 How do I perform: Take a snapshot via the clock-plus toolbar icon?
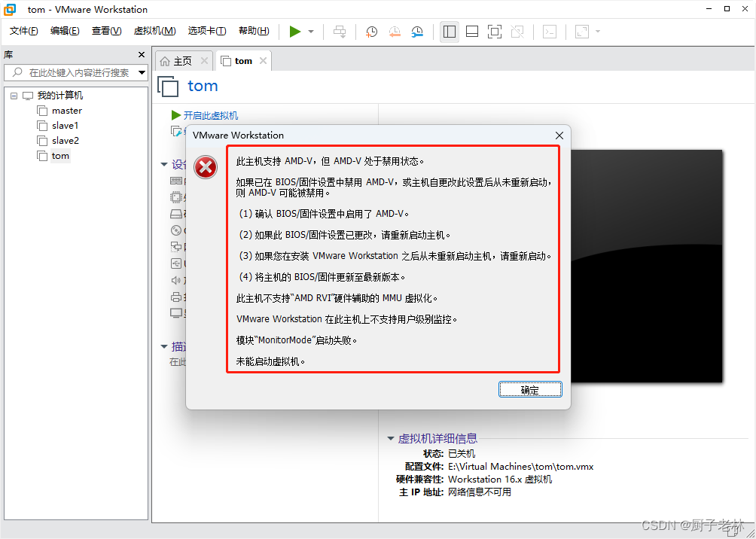[370, 32]
